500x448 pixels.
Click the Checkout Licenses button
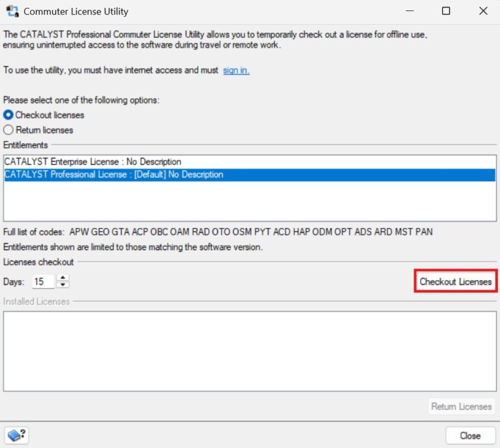click(456, 281)
